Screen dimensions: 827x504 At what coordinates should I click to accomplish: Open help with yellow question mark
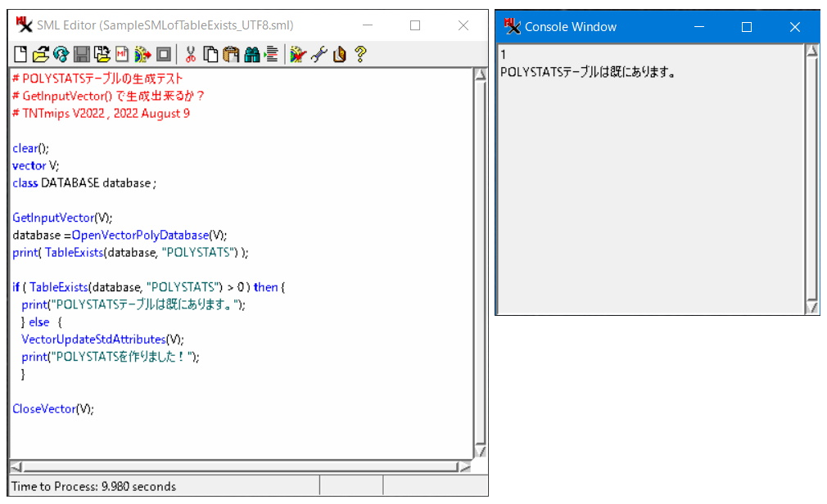359,55
